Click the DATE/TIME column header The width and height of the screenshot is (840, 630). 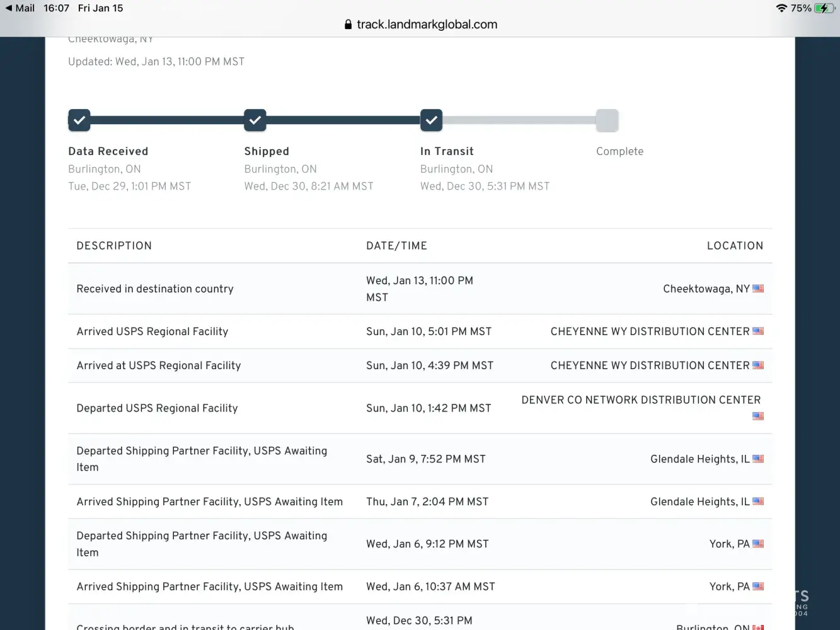396,246
